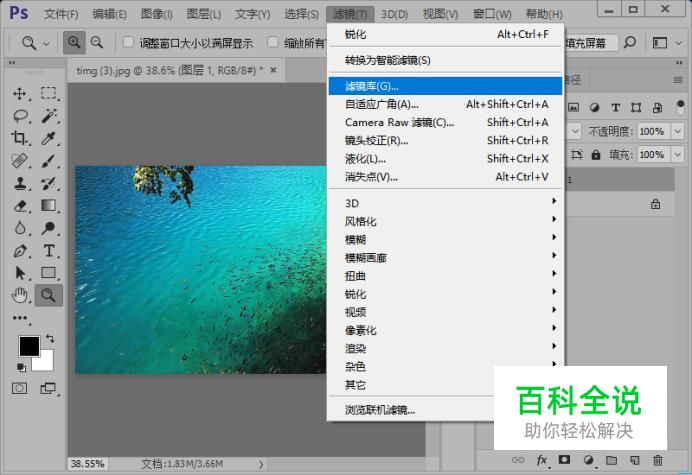The height and width of the screenshot is (475, 692).
Task: Choose Zoom Out mode in options bar
Action: 97,43
